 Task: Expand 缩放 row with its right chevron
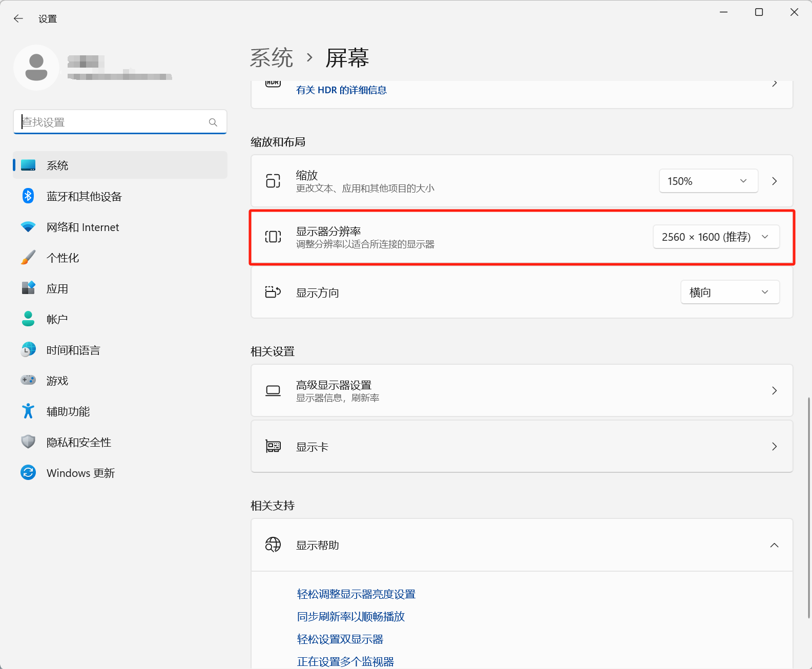(775, 181)
